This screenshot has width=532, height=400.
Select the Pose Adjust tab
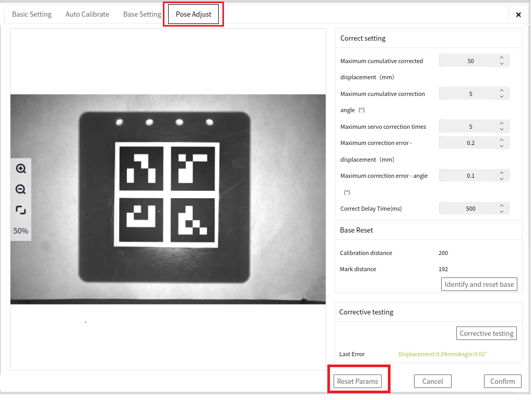pos(193,14)
